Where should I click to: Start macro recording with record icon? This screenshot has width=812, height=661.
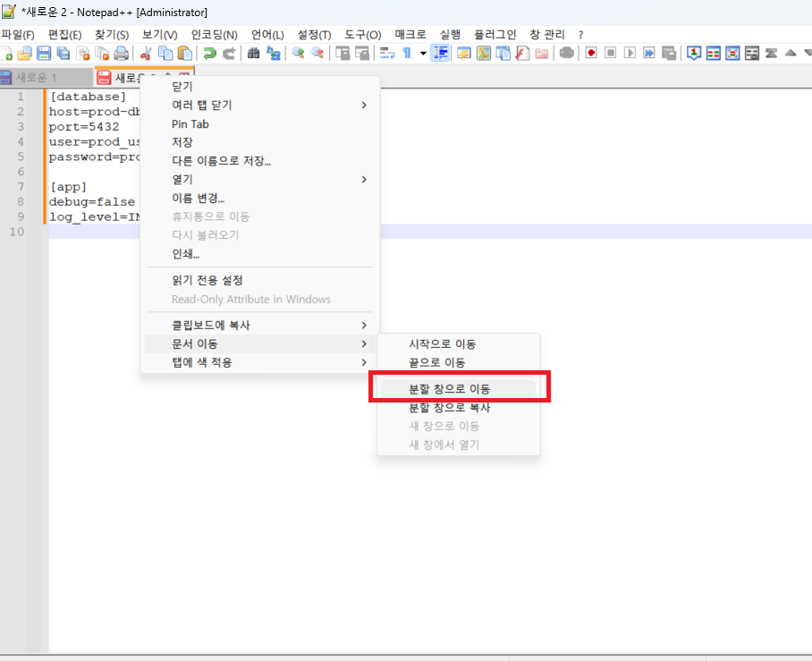click(x=592, y=54)
